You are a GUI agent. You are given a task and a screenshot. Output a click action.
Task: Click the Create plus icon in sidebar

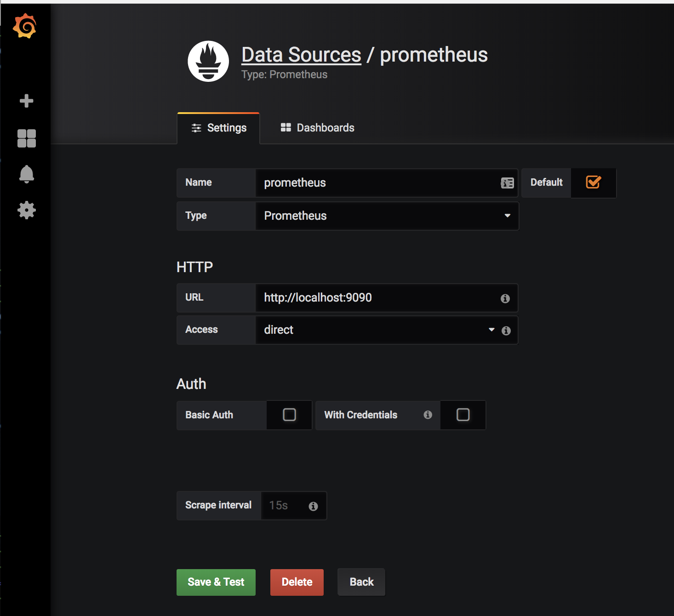tap(26, 101)
